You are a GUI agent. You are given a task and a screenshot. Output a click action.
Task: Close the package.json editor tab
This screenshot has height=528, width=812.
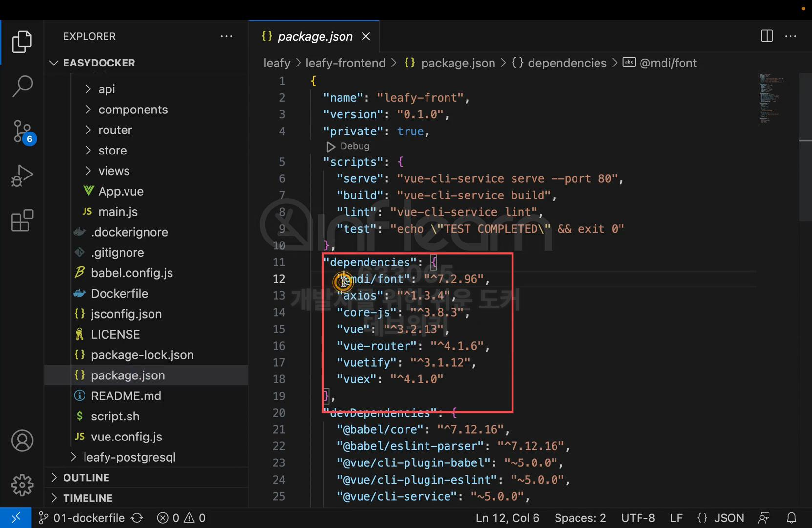point(366,36)
